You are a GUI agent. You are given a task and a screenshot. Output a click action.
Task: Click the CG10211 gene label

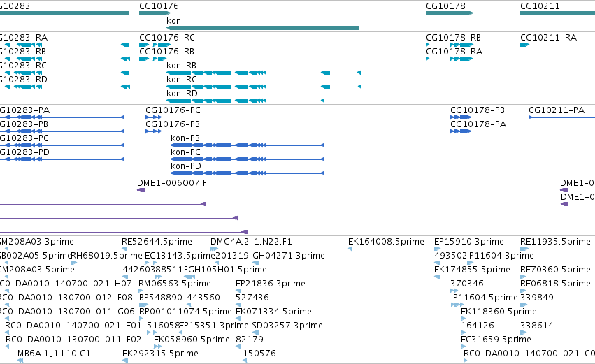(540, 6)
